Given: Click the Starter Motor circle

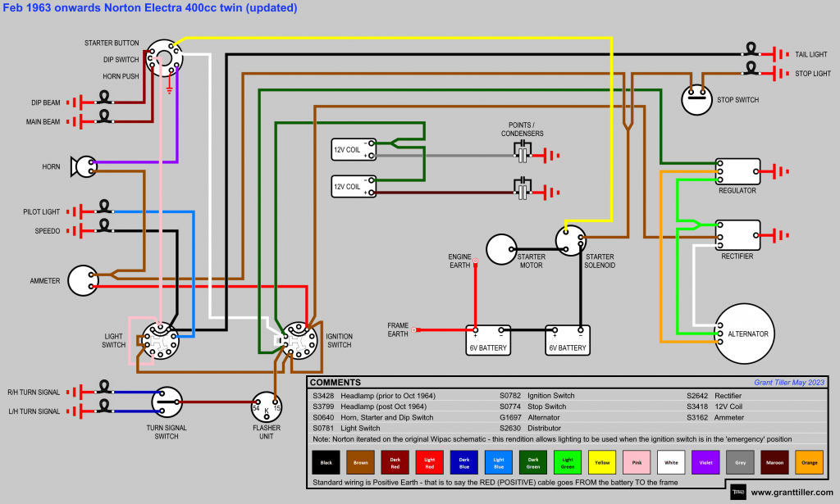Looking at the screenshot, I should pyautogui.click(x=502, y=249).
